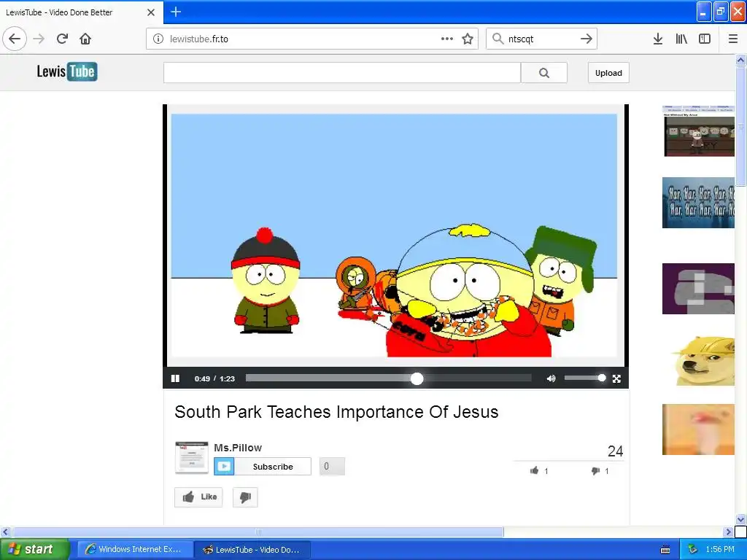Open the Firefox hamburger menu
Viewport: 747px width, 560px height.
click(x=733, y=39)
